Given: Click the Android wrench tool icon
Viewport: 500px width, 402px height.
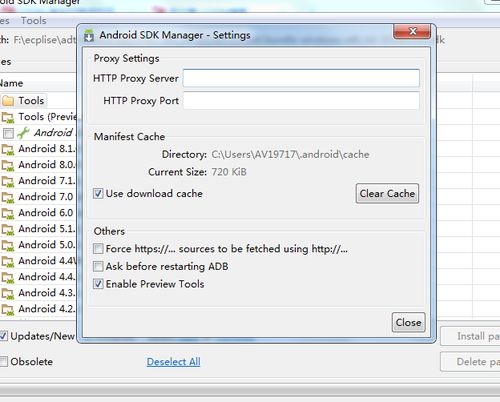Looking at the screenshot, I should 23,133.
